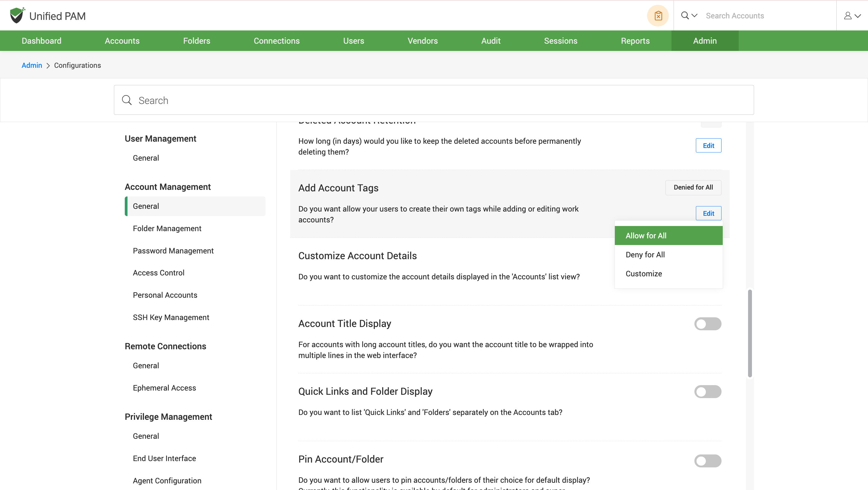Click the user profile icon
The image size is (868, 490).
848,15
